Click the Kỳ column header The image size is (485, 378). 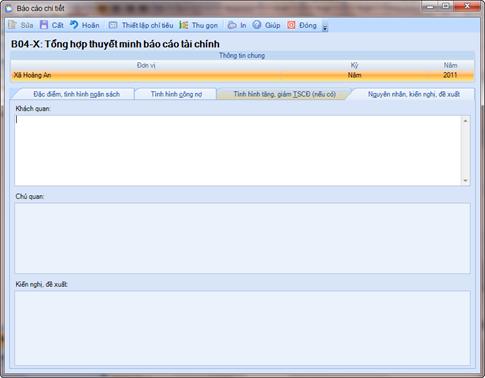click(354, 65)
